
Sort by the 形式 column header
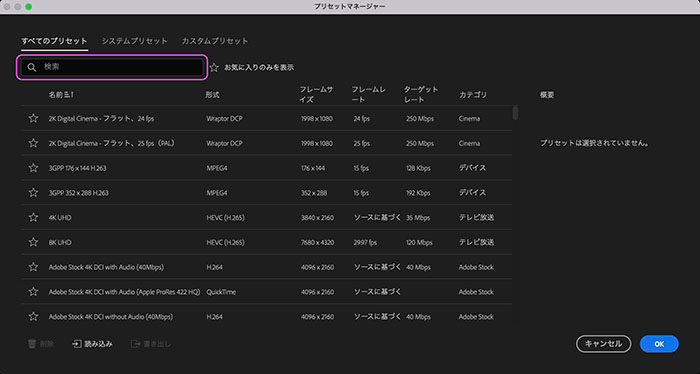(x=212, y=95)
